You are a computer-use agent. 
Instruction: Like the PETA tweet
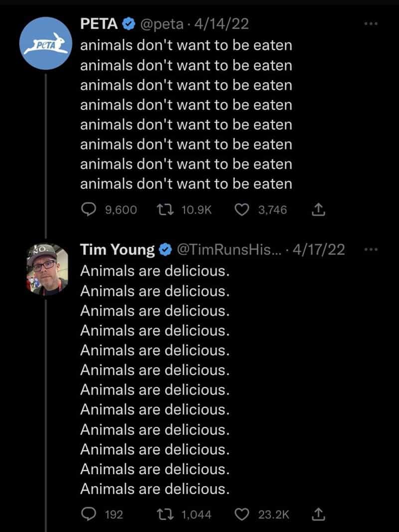(242, 210)
